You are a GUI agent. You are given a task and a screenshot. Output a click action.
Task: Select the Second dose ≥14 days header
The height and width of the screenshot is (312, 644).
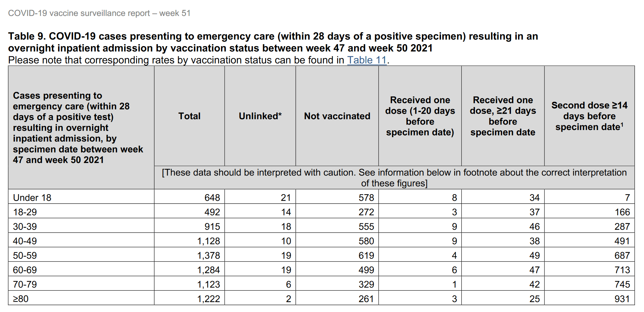589,116
